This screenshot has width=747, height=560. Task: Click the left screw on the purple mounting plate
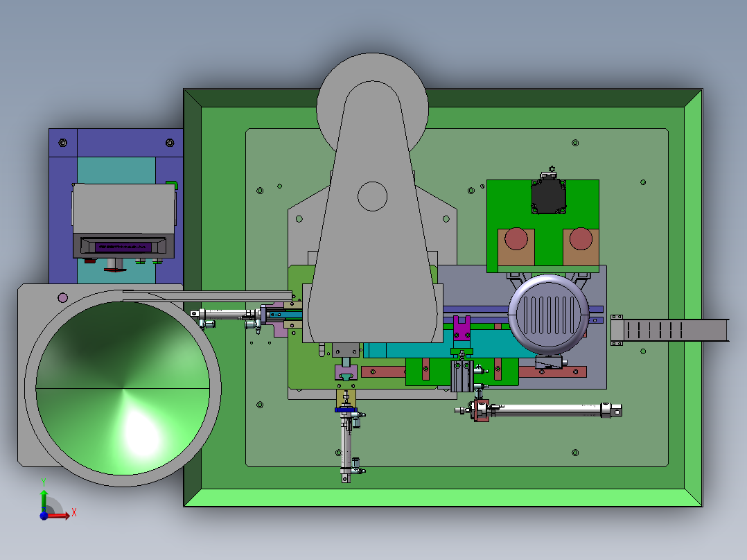(62, 143)
